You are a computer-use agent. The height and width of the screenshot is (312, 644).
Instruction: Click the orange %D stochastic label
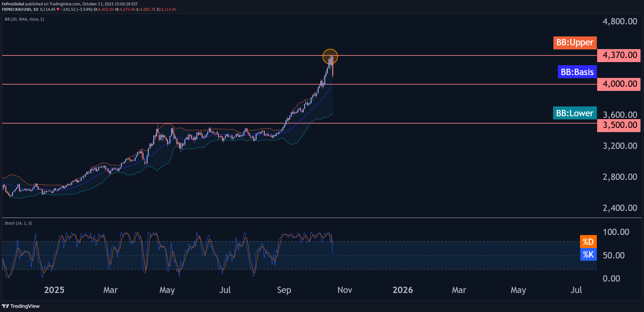tap(588, 242)
